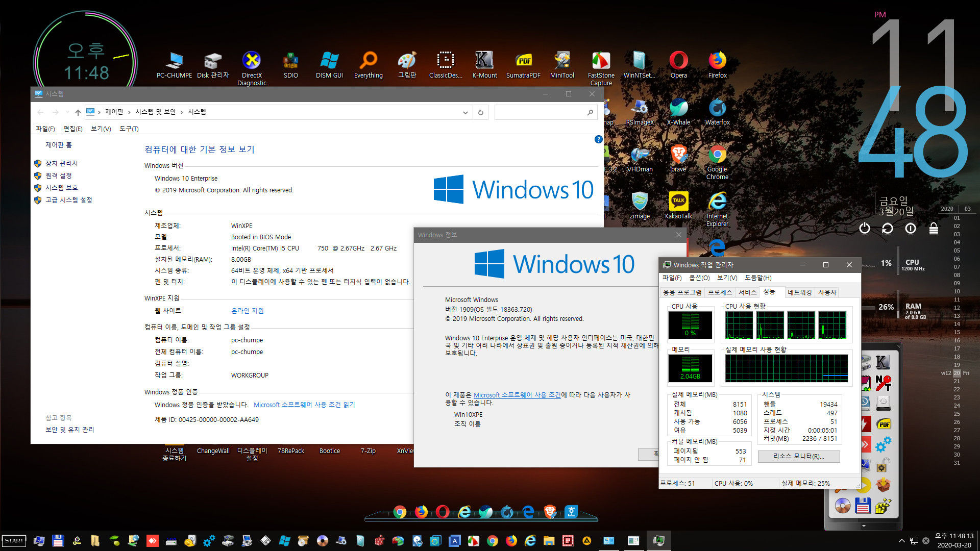The width and height of the screenshot is (980, 551).
Task: Click the power shutdown widget icon
Action: coord(864,228)
